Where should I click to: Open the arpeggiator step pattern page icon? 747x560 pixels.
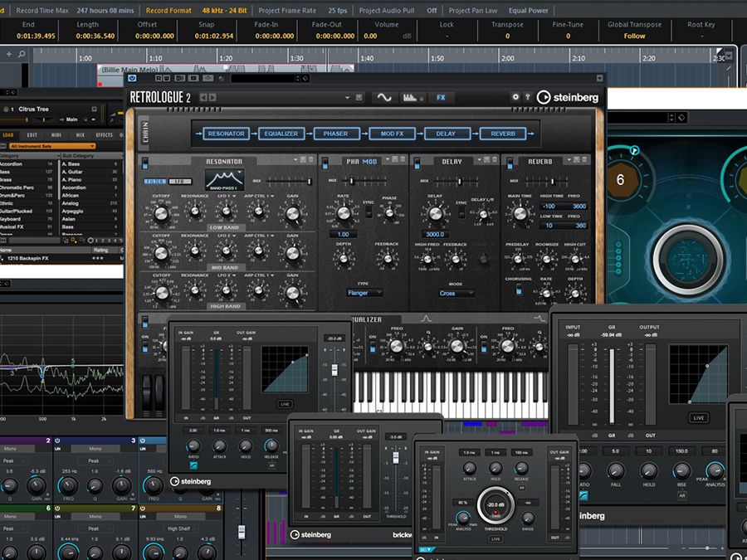(408, 97)
